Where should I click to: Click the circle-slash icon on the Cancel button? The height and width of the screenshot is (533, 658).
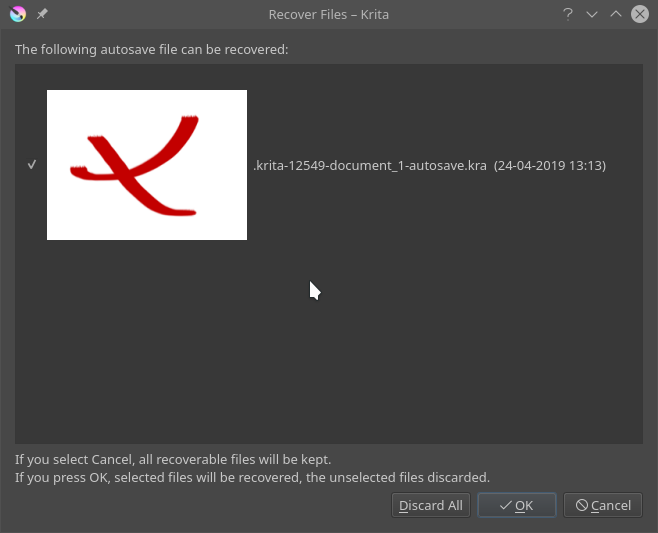click(x=580, y=506)
